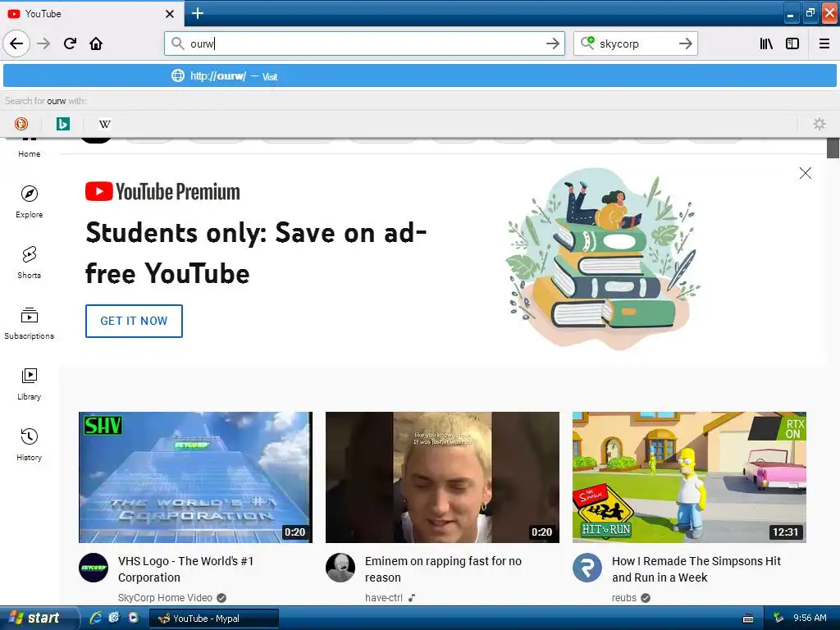840x630 pixels.
Task: Click the VHS Logo video title
Action: (x=185, y=569)
